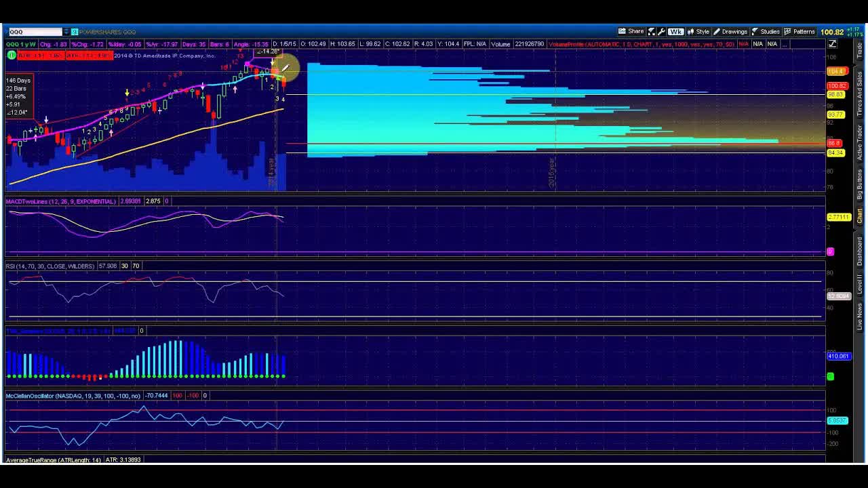Open the Patterns menu
Image resolution: width=868 pixels, height=488 pixels.
point(800,32)
